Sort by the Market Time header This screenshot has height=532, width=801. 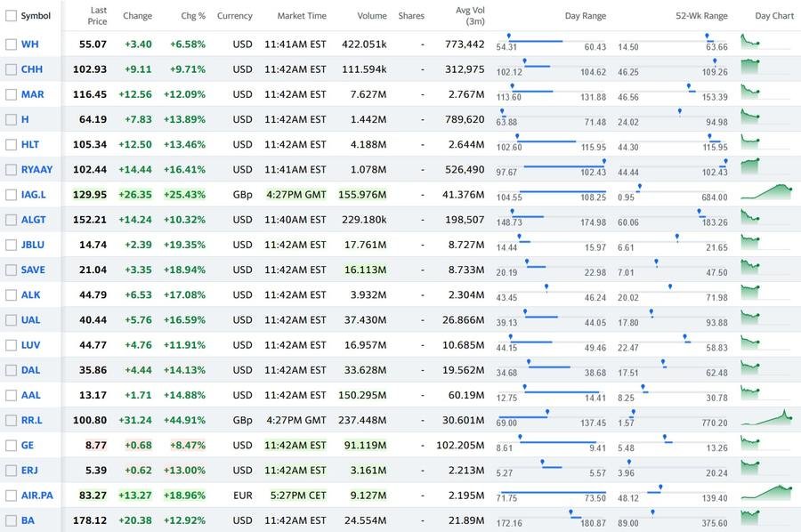tap(302, 16)
